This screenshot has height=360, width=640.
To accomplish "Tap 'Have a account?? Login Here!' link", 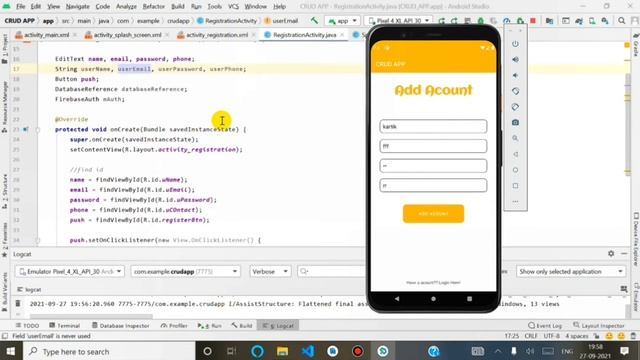I will pyautogui.click(x=433, y=282).
